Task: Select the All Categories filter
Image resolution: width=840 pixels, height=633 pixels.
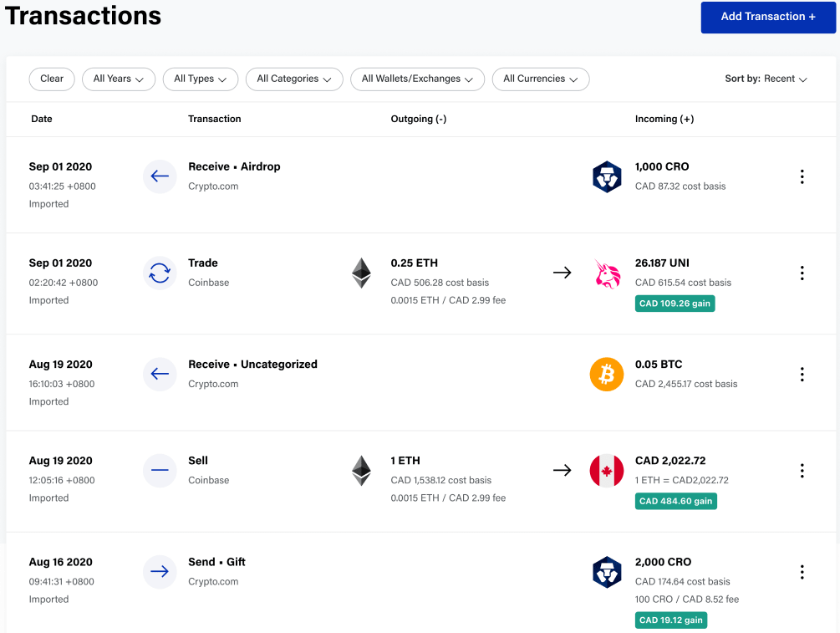Action: pos(294,79)
